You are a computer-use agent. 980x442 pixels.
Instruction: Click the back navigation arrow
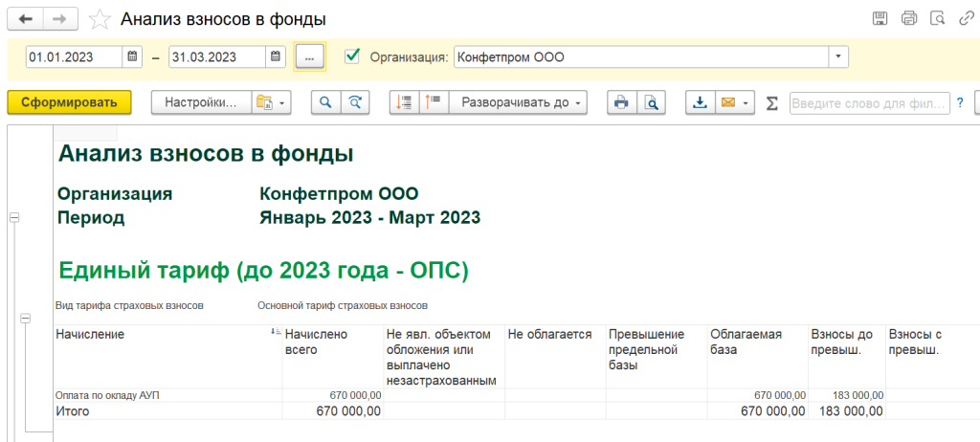25,18
